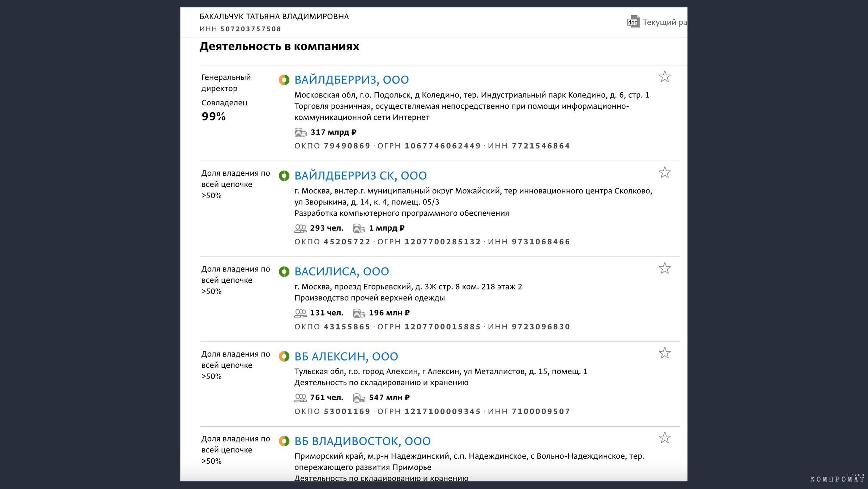
Task: Click employees icon next to 131 чел.
Action: click(x=300, y=313)
